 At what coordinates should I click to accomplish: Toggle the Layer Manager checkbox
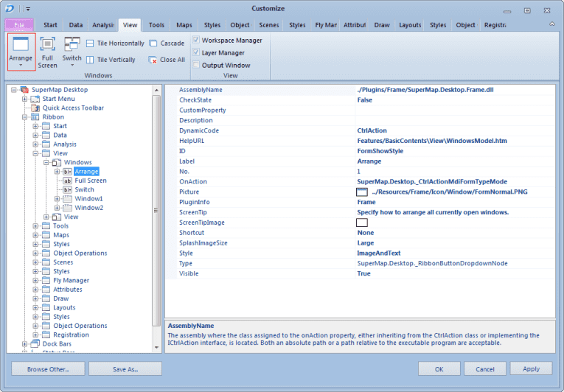[x=195, y=52]
